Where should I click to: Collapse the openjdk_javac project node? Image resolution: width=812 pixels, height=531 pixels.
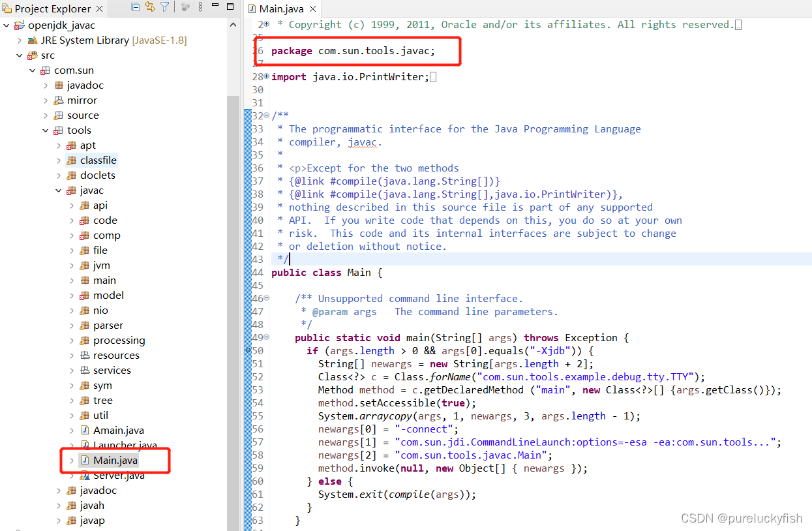[x=7, y=25]
